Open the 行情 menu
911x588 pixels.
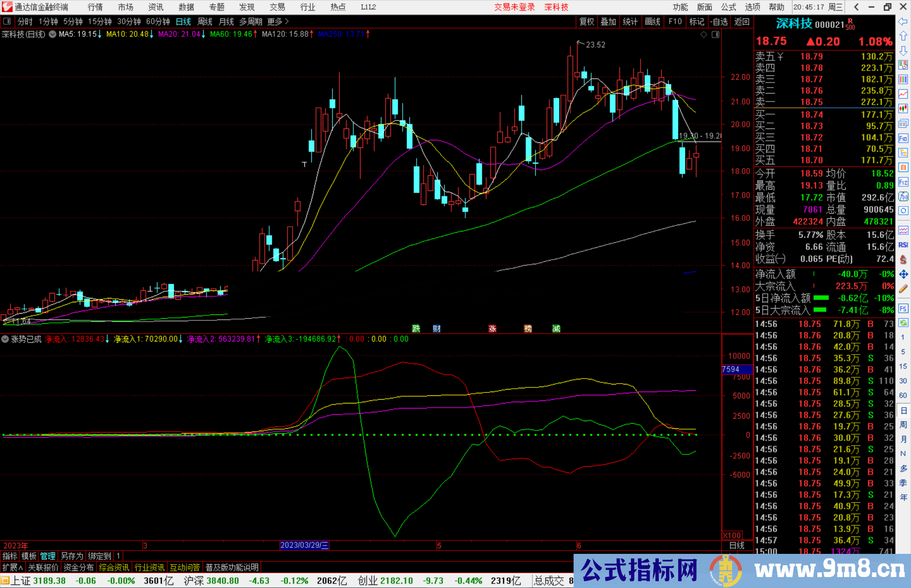pyautogui.click(x=95, y=7)
